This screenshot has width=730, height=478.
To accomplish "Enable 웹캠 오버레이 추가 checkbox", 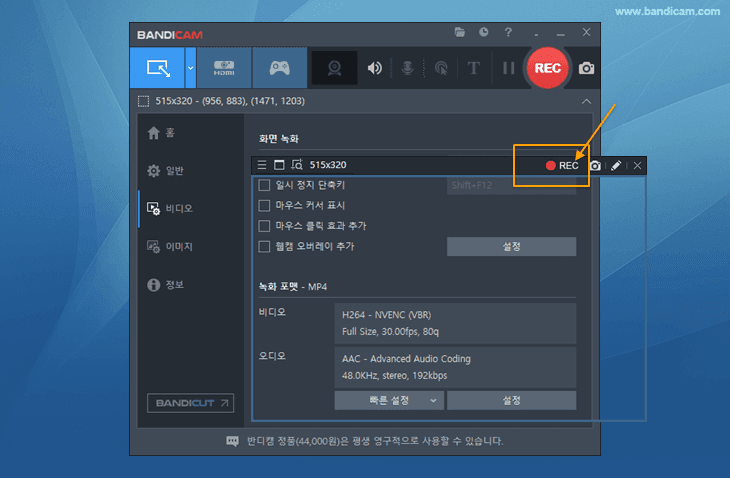I will coord(264,246).
